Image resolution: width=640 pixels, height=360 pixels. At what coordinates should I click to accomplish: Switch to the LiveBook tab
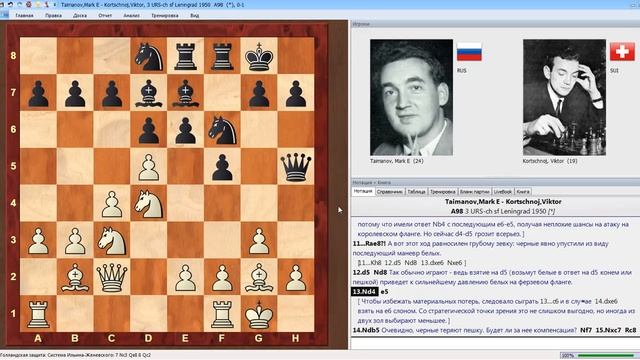point(503,191)
